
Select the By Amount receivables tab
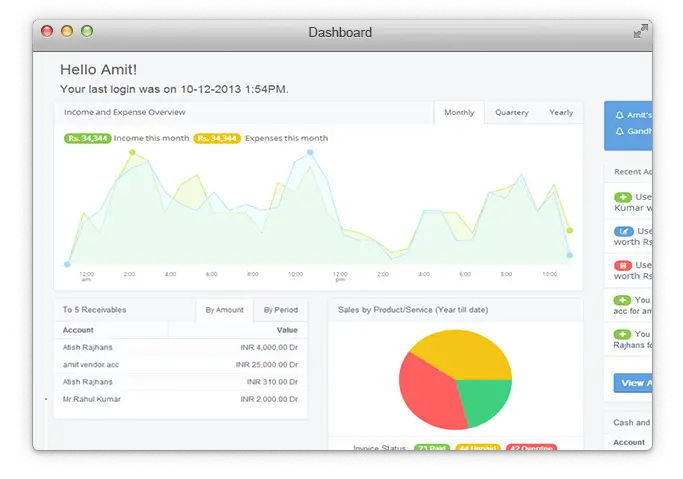224,310
